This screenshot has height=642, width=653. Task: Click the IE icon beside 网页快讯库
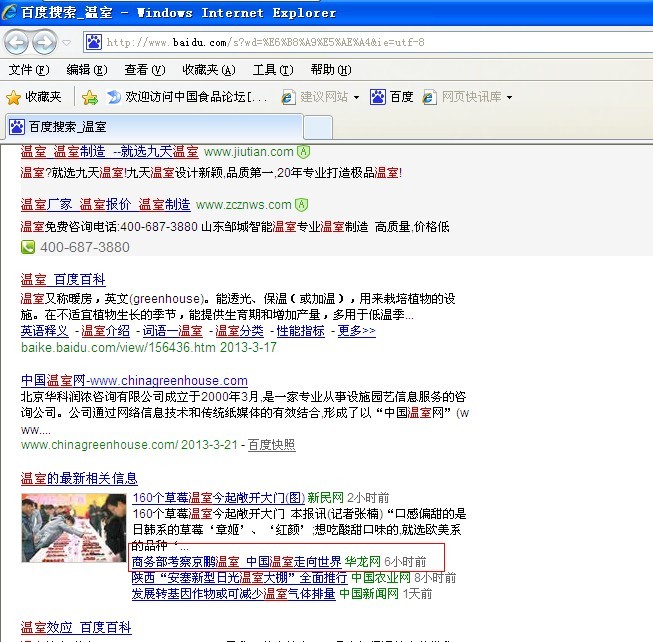coord(429,97)
